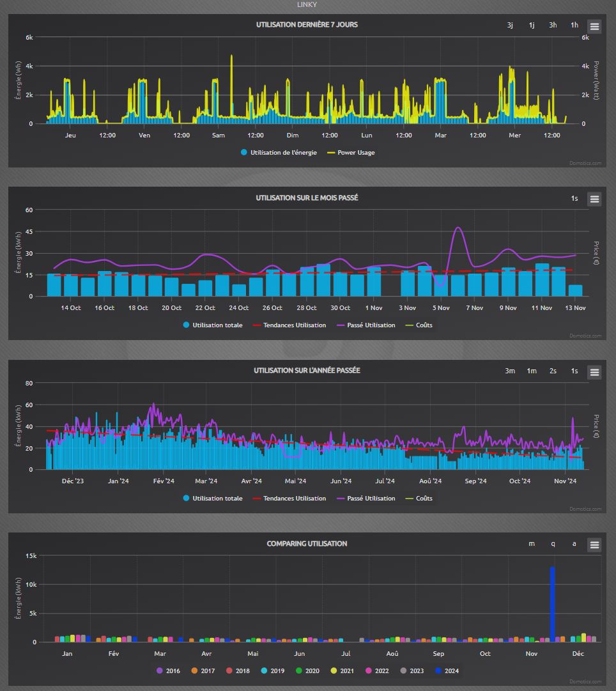This screenshot has width=616, height=691.
Task: Toggle Tendances Utilisation in the past-year chart legend
Action: point(289,499)
